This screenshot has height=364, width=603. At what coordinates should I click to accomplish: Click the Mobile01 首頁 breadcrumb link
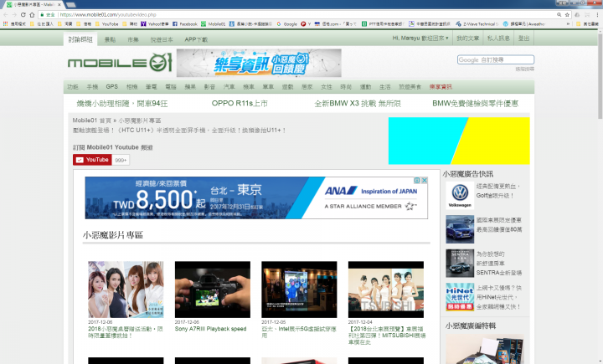click(x=92, y=120)
